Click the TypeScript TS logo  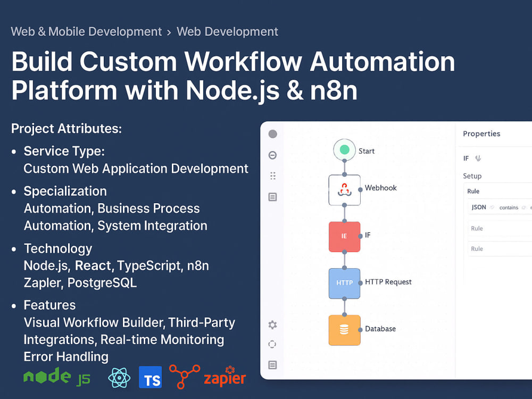pos(151,377)
